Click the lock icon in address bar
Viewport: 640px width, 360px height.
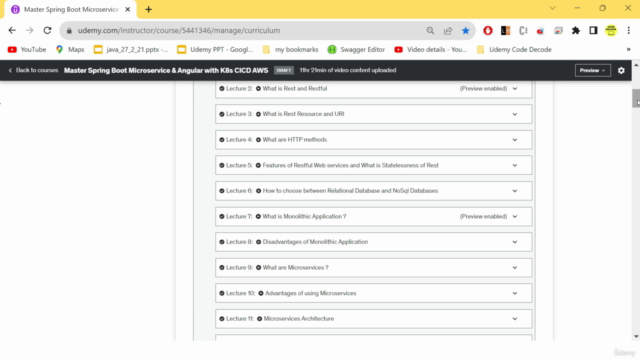[x=69, y=31]
